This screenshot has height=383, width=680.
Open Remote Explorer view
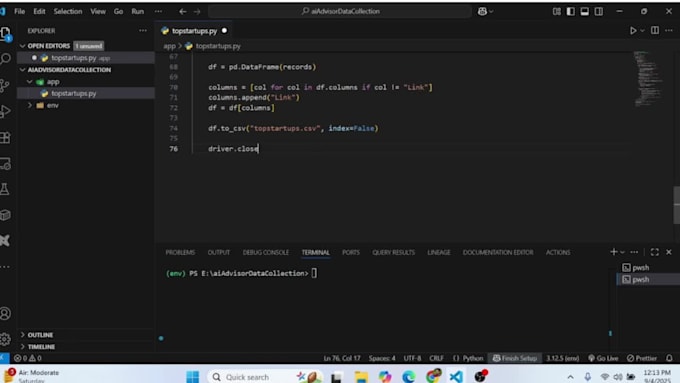tap(5, 164)
